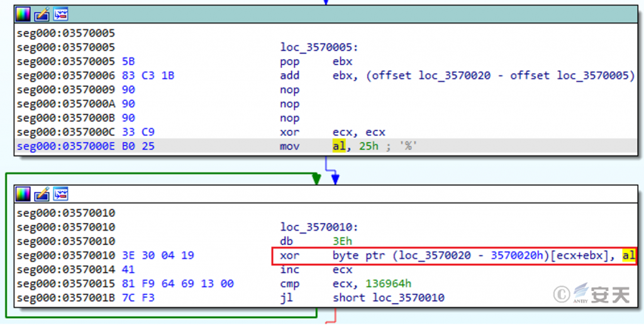Select address seg000:0357000E
644x325 pixels.
tap(65, 146)
